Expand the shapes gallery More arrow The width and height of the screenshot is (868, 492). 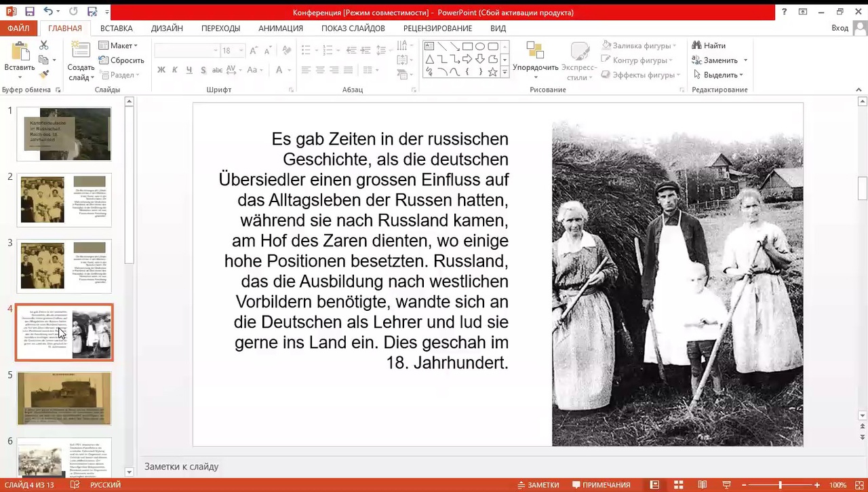coord(505,72)
